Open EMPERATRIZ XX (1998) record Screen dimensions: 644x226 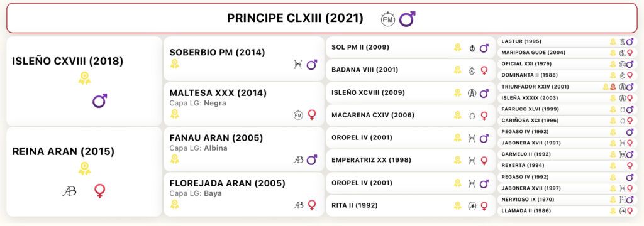(411, 160)
